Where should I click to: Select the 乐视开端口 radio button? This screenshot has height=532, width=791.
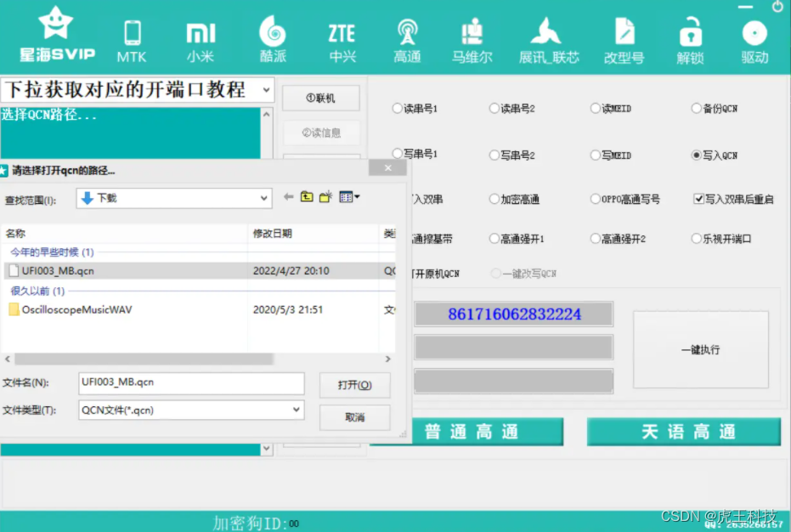pos(696,238)
